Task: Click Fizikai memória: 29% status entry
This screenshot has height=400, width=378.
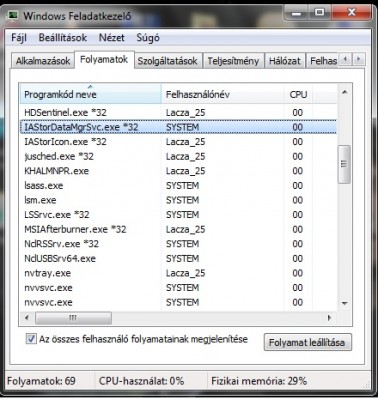Action: [259, 381]
